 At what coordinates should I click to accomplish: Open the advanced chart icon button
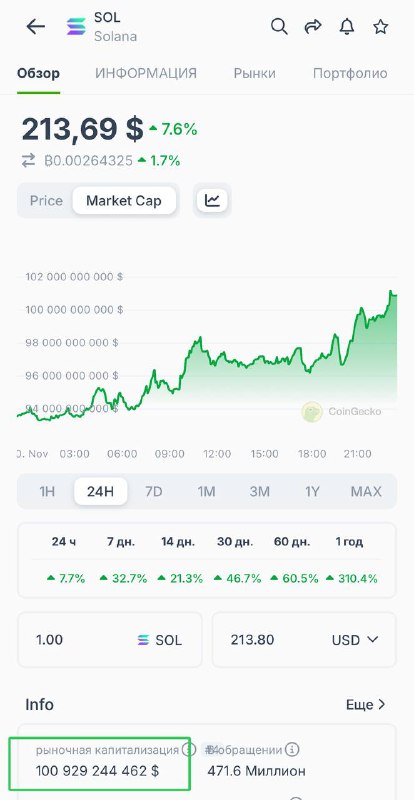click(x=212, y=200)
